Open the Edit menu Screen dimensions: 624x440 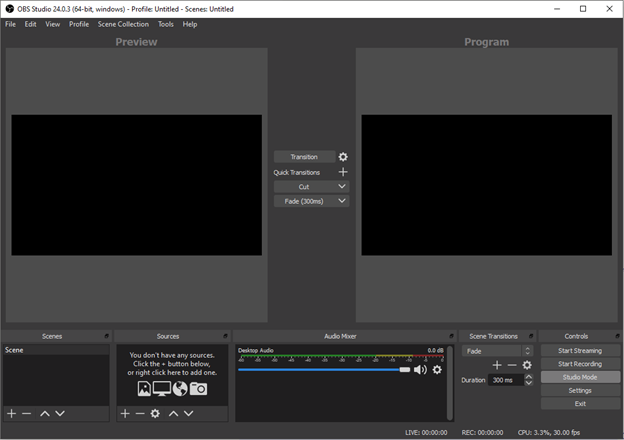point(30,24)
